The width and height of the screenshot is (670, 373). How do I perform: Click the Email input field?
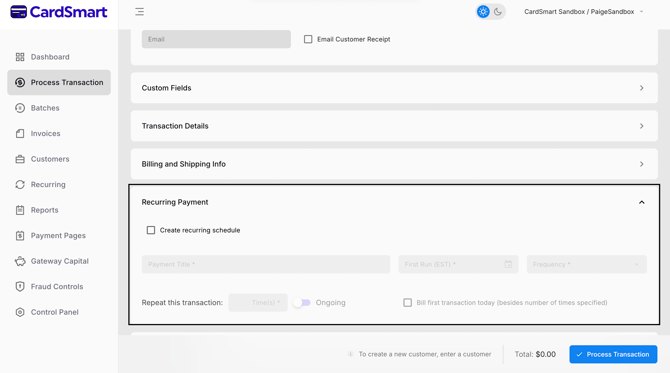point(216,39)
